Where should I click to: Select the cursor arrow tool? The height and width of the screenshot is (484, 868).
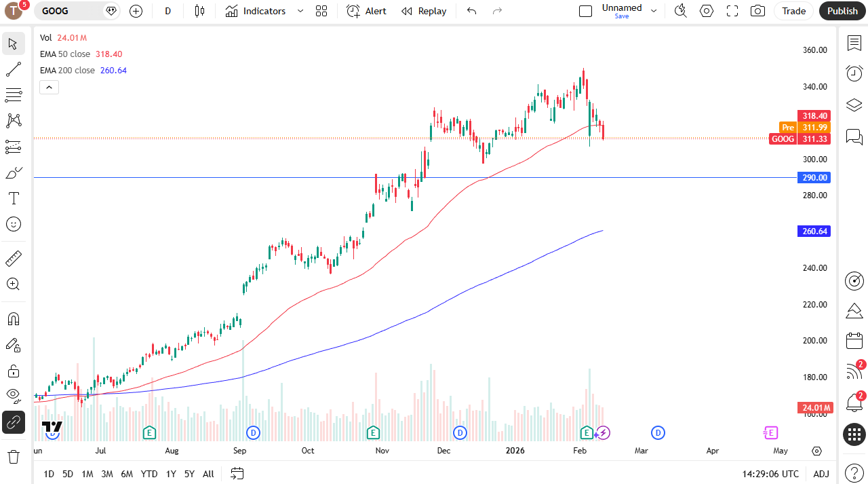13,43
